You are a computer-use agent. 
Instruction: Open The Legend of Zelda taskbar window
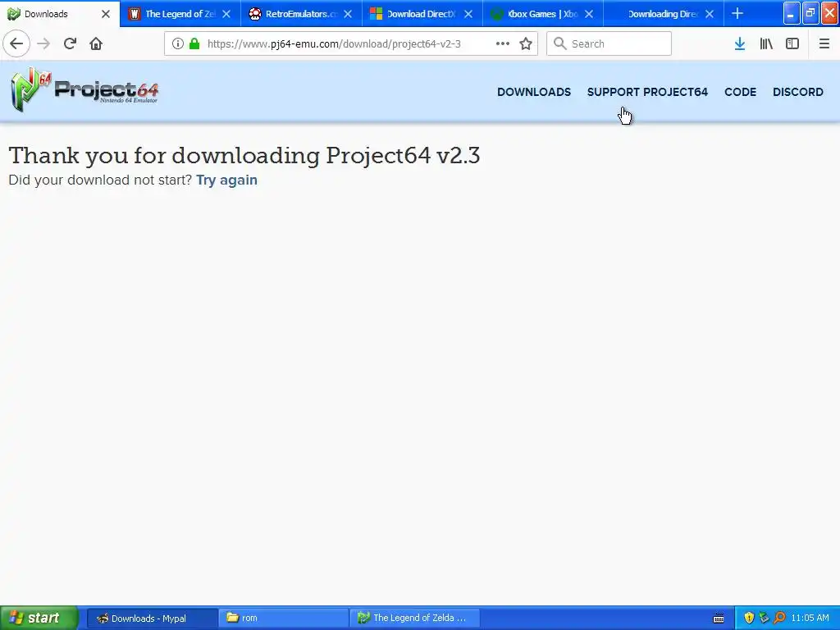point(415,618)
